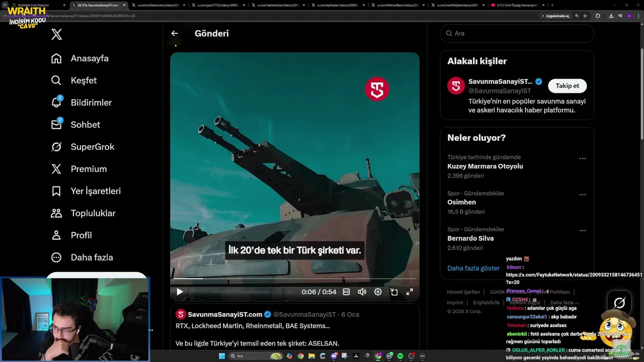Click the taskbar search box Ara

256,356
